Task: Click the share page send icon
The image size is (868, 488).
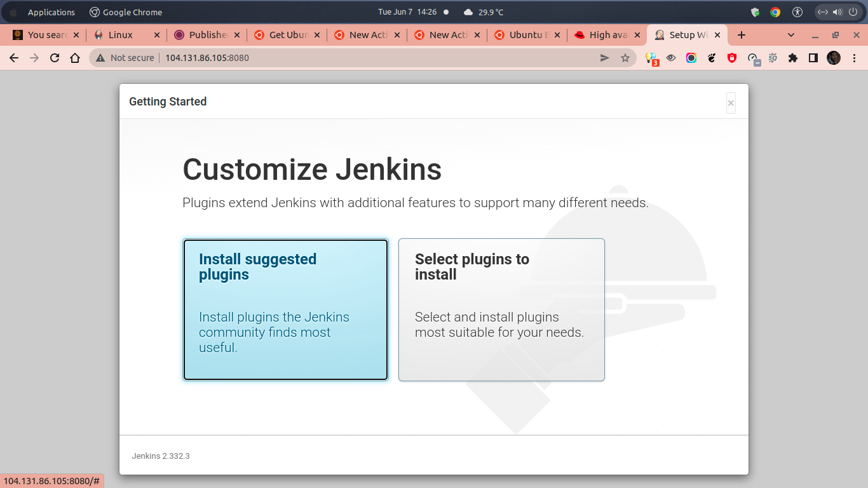Action: [605, 58]
